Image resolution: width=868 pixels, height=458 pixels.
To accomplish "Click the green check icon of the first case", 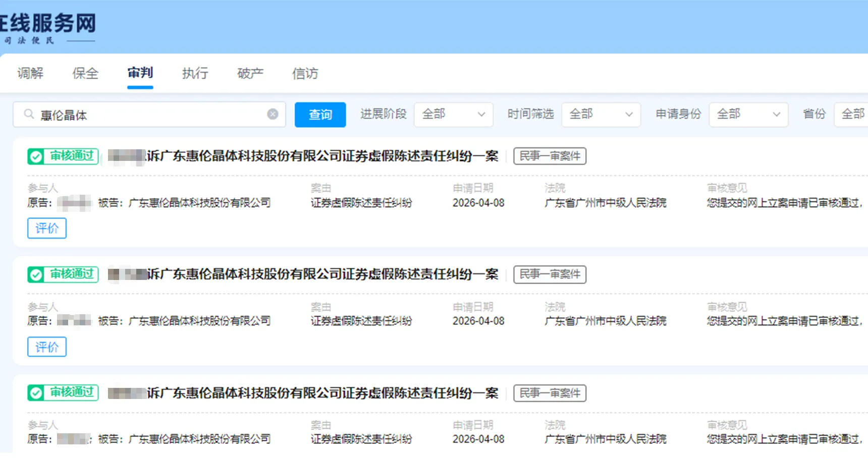I will click(x=36, y=156).
